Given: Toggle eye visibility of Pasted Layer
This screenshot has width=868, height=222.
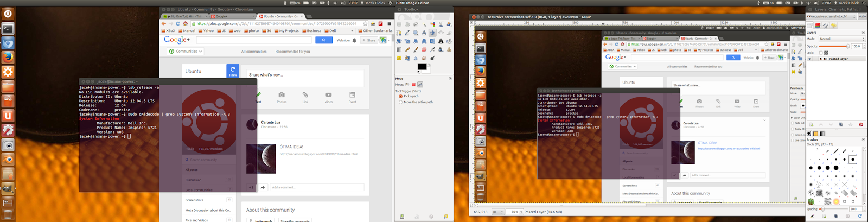Looking at the screenshot, I should click(x=809, y=59).
